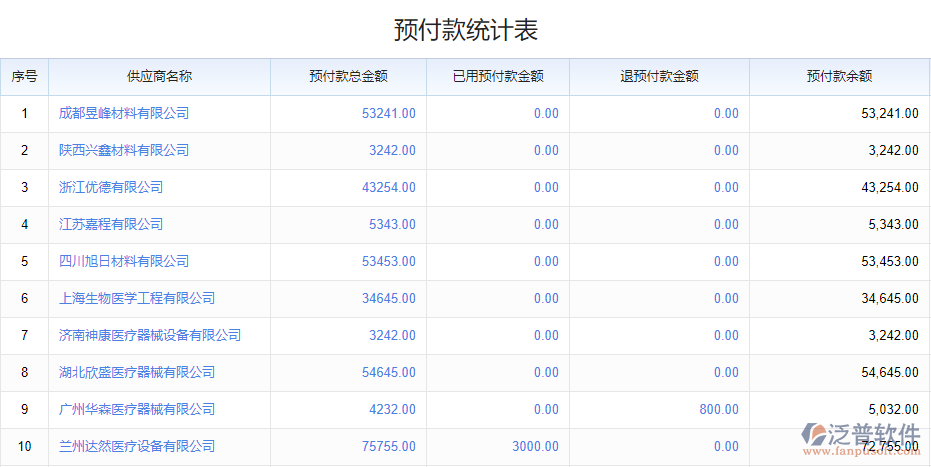Click 广州华森医疗器械有限公司 supplier name

pos(137,409)
